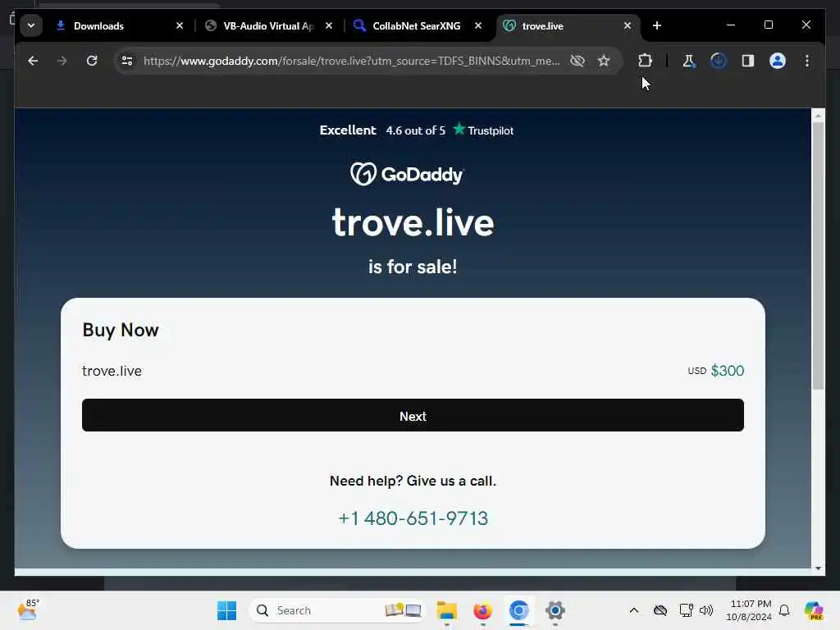Click the godaddy.com URL address field
Viewport: 840px width, 630px height.
[x=351, y=61]
